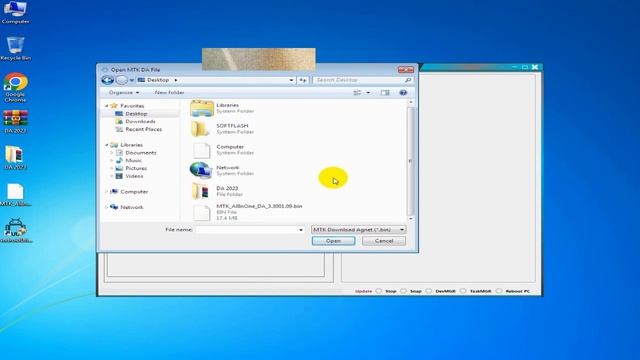Click the Cancel button
Viewport: 640px width, 360px height.
point(384,241)
